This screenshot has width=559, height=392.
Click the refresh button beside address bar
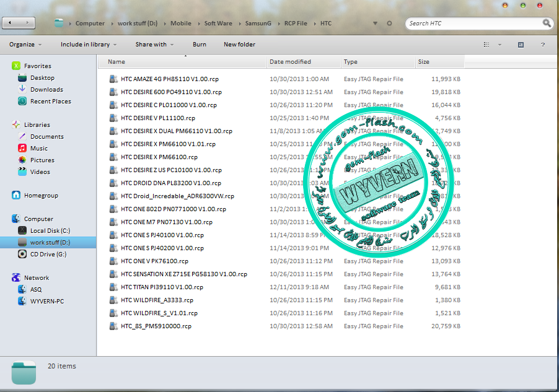tap(389, 23)
